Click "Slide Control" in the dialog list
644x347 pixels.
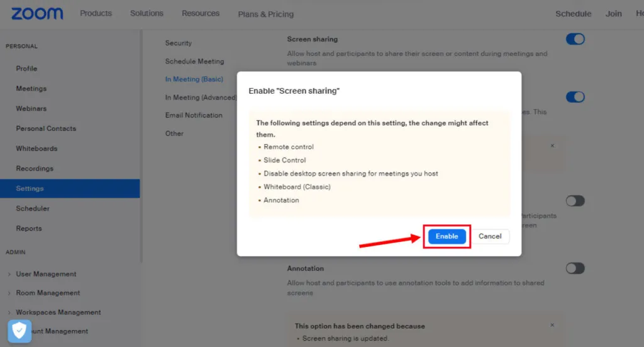[285, 160]
